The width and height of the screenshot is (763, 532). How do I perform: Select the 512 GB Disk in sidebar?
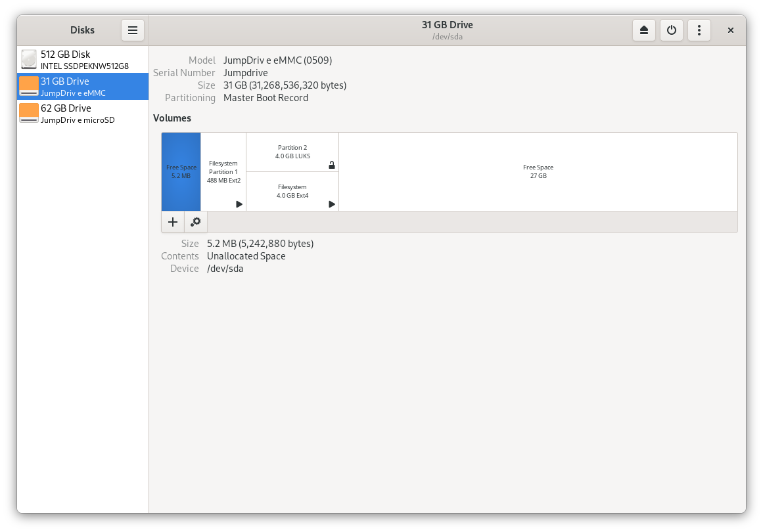click(83, 60)
